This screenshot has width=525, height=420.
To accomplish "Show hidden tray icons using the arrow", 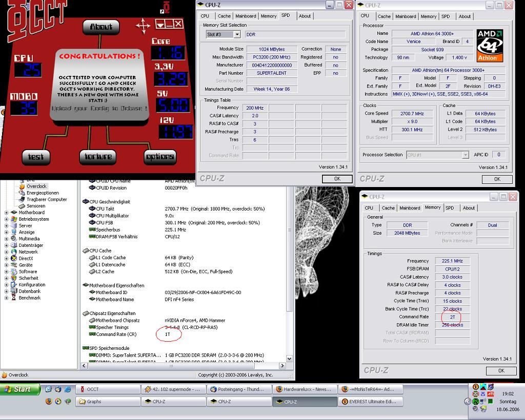I will tap(468, 401).
